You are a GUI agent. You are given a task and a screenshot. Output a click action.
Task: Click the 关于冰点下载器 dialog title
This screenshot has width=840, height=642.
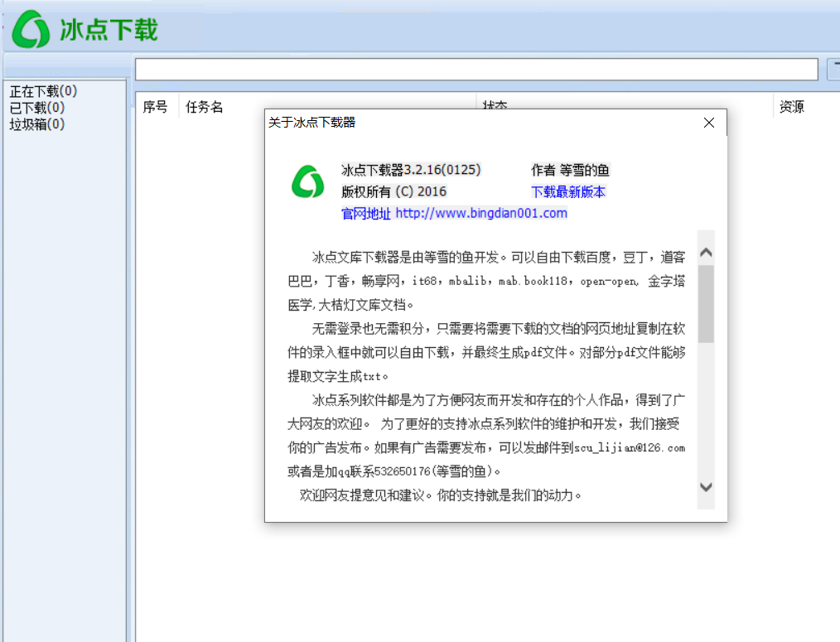(311, 122)
